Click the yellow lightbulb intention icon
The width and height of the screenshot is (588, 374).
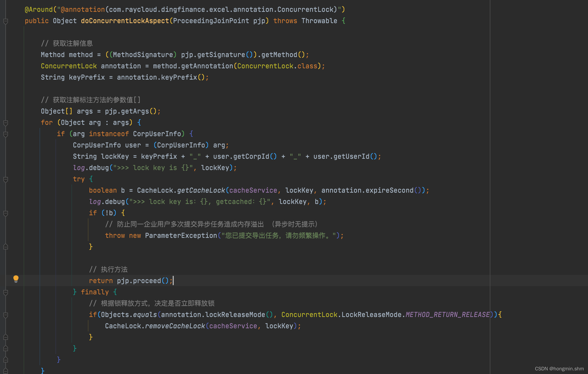click(x=16, y=279)
